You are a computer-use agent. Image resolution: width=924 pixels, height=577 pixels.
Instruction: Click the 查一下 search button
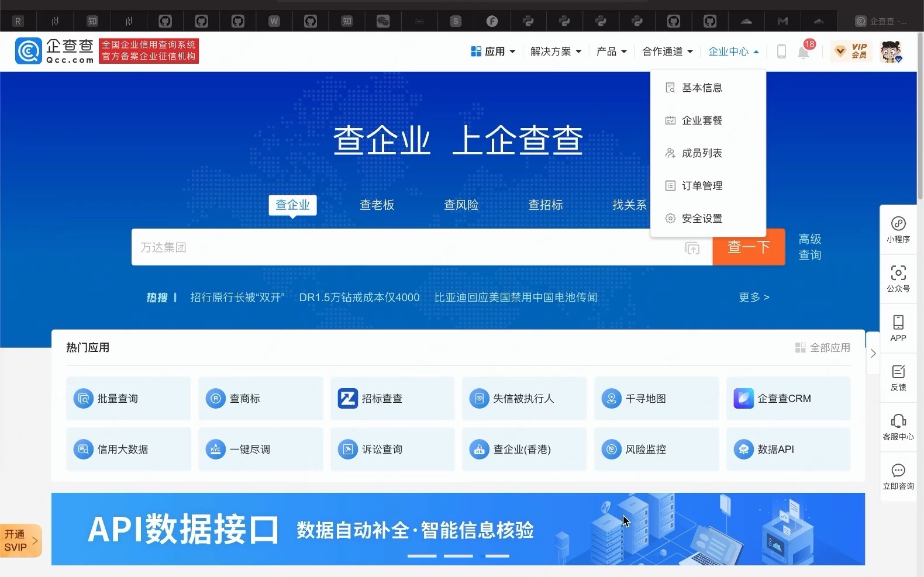click(749, 247)
